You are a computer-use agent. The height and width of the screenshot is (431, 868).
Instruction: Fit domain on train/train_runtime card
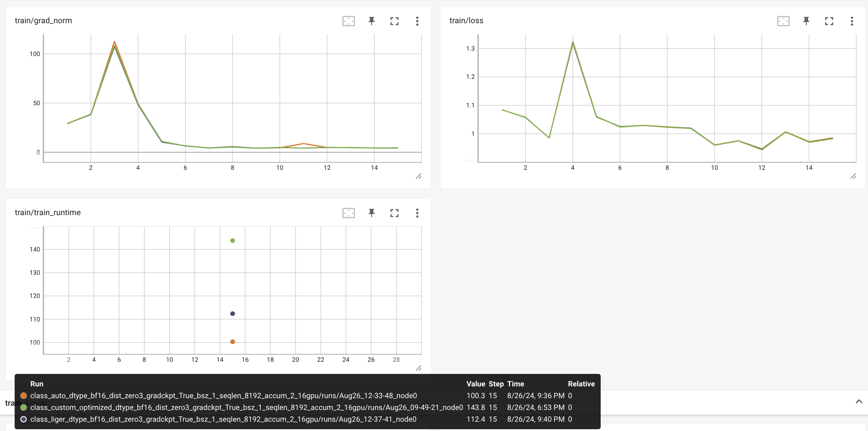[348, 213]
